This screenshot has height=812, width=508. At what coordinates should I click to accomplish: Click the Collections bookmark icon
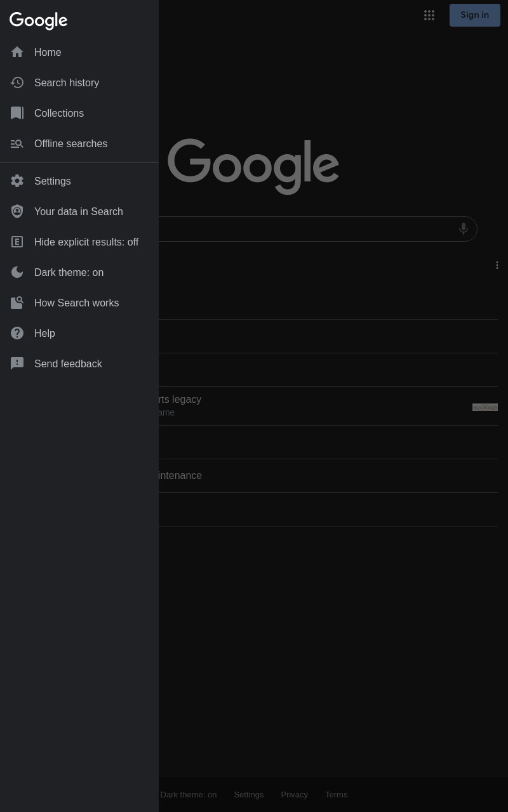[17, 113]
